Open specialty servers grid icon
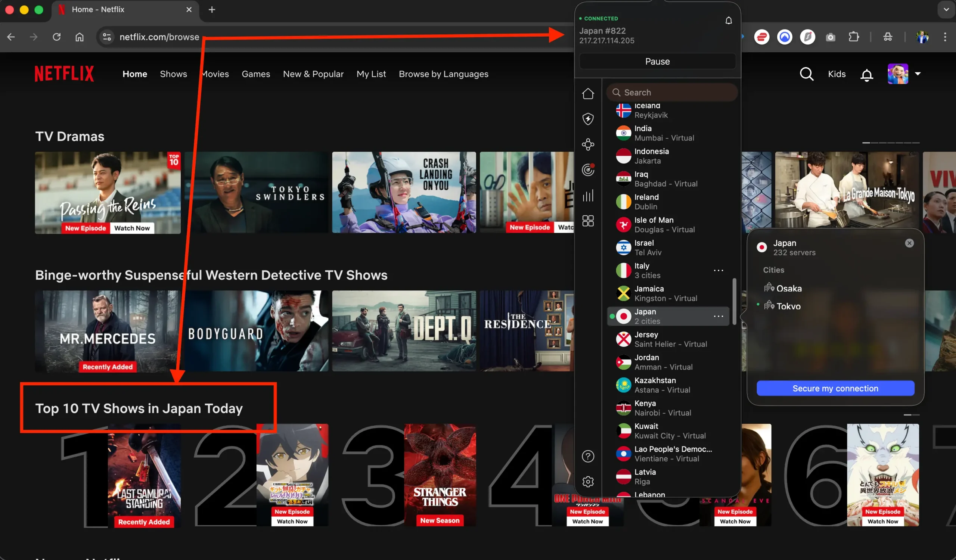 point(588,221)
